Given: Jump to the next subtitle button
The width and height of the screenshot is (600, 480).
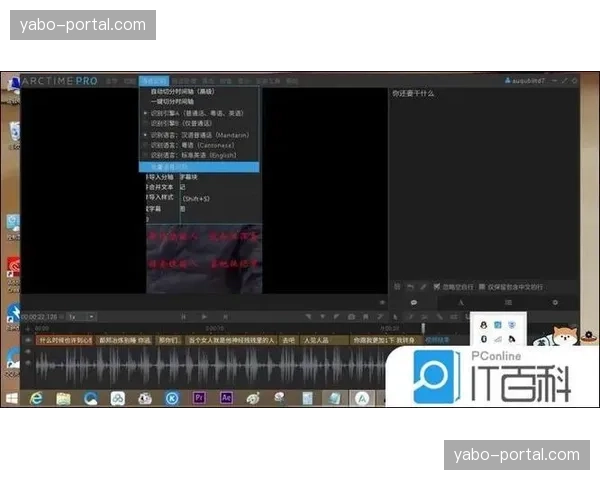Looking at the screenshot, I should click(x=225, y=317).
